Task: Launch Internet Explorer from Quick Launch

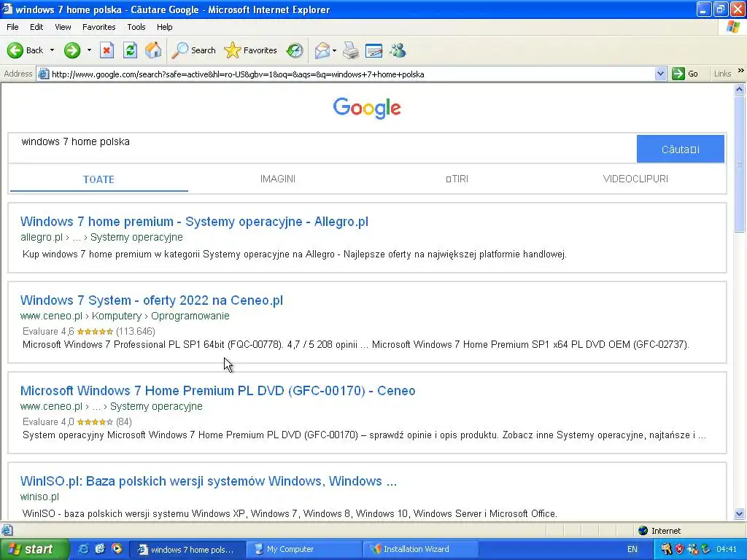Action: (x=83, y=549)
